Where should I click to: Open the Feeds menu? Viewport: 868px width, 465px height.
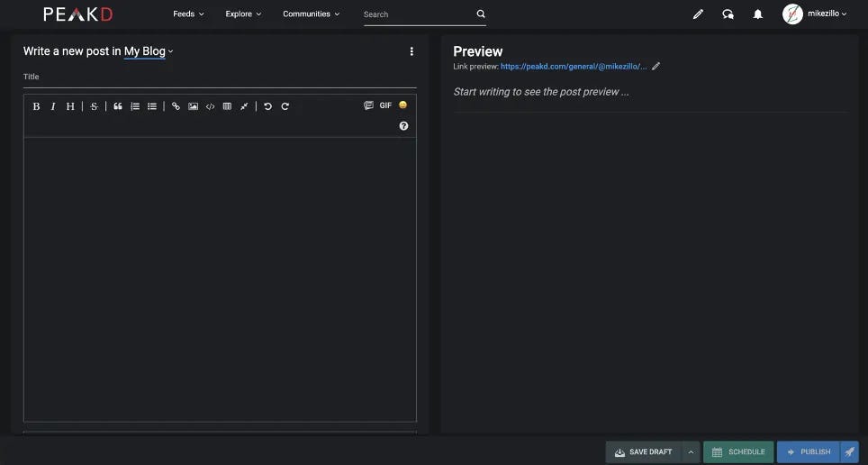tap(188, 14)
